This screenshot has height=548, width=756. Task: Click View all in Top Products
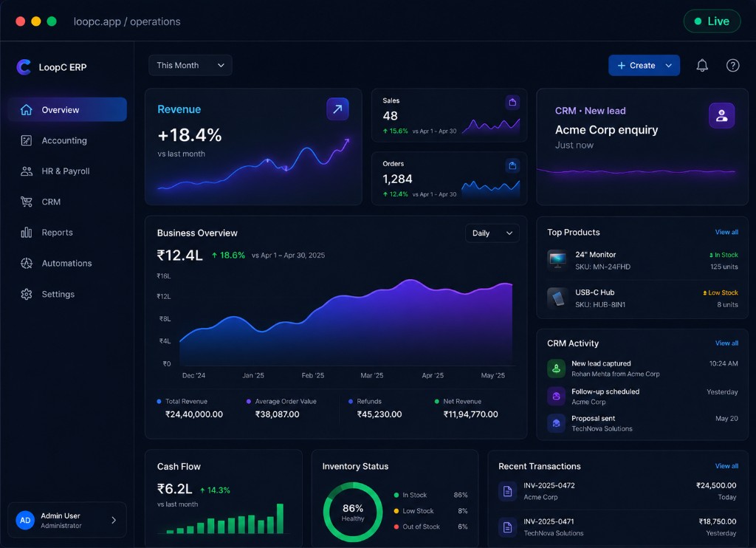[x=726, y=232]
